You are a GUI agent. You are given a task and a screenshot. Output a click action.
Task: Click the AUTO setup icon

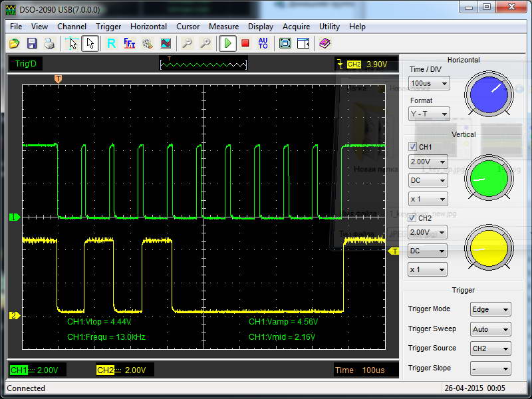point(263,43)
